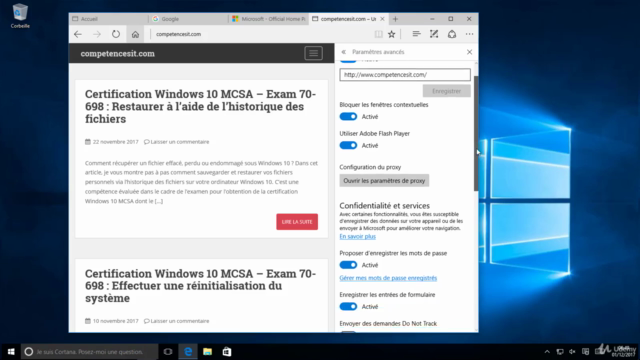This screenshot has height=360, width=640.
Task: Click the competencesit.com site title
Action: [118, 53]
